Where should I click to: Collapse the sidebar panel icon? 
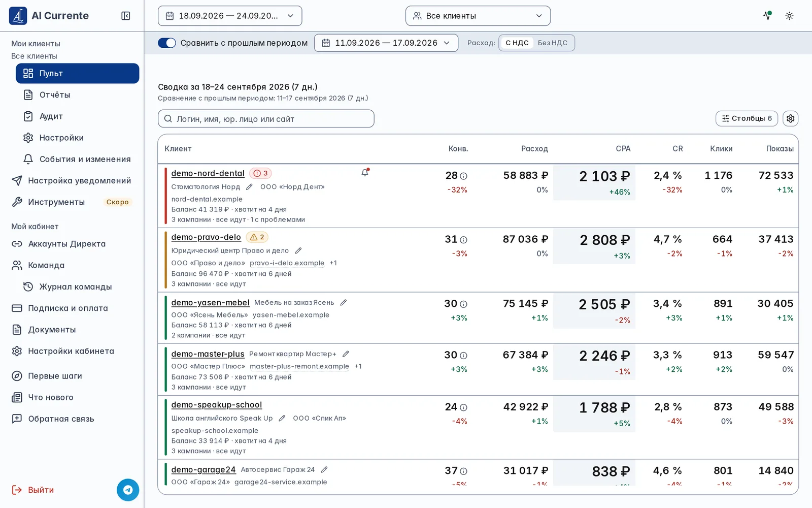click(x=126, y=16)
